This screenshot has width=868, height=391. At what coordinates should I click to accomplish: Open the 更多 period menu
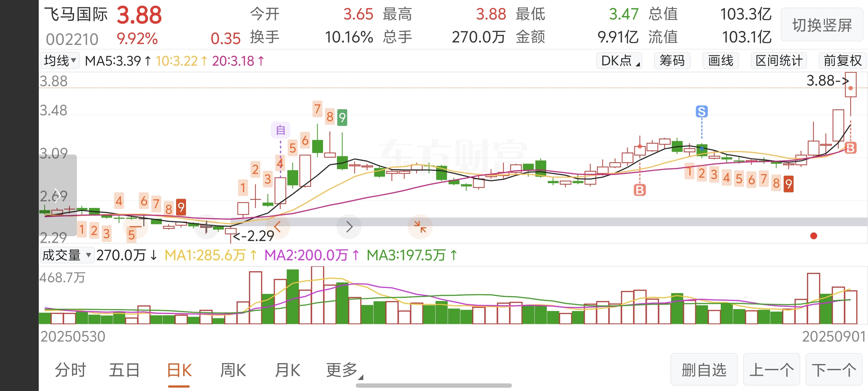[x=344, y=370]
